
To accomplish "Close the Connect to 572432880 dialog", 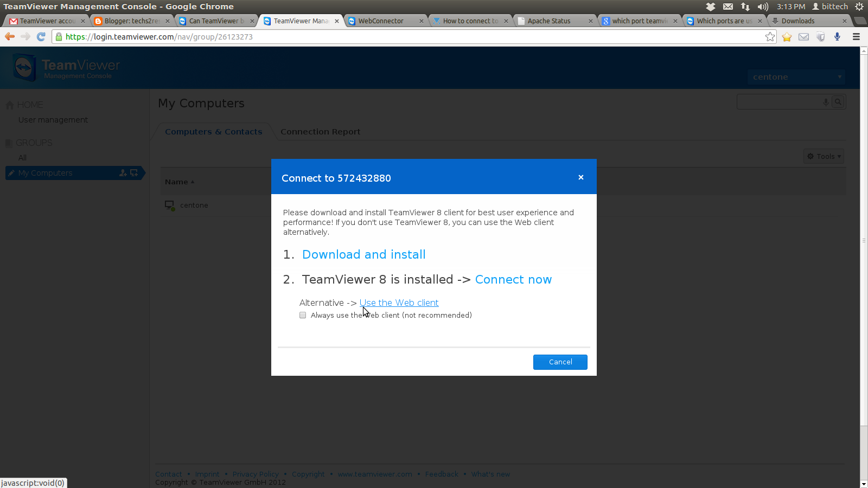I will 580,177.
